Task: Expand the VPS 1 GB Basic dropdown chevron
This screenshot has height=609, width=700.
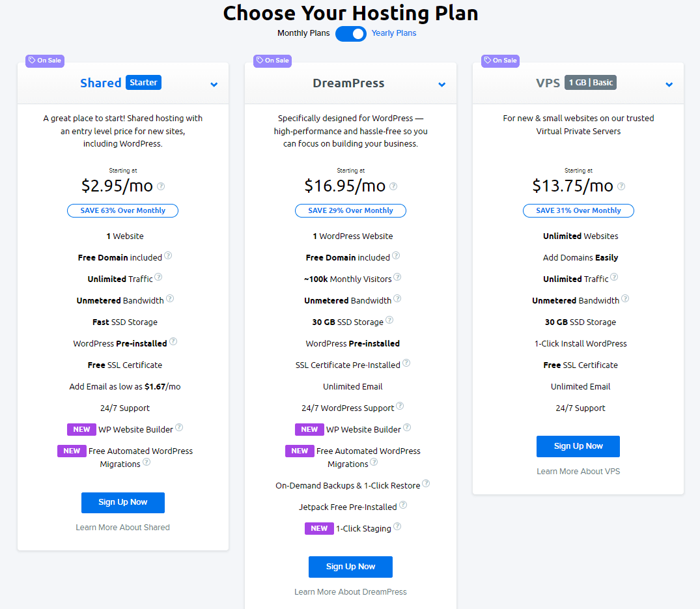Action: click(x=669, y=85)
